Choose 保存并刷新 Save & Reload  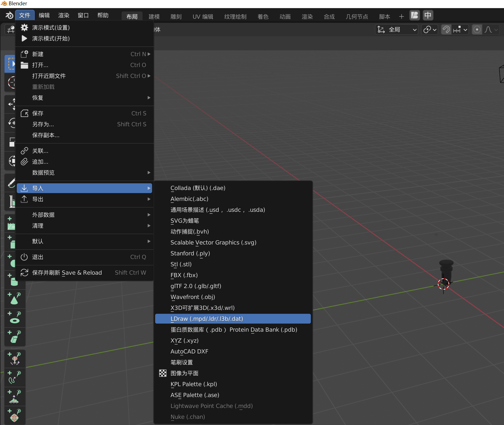point(84,272)
